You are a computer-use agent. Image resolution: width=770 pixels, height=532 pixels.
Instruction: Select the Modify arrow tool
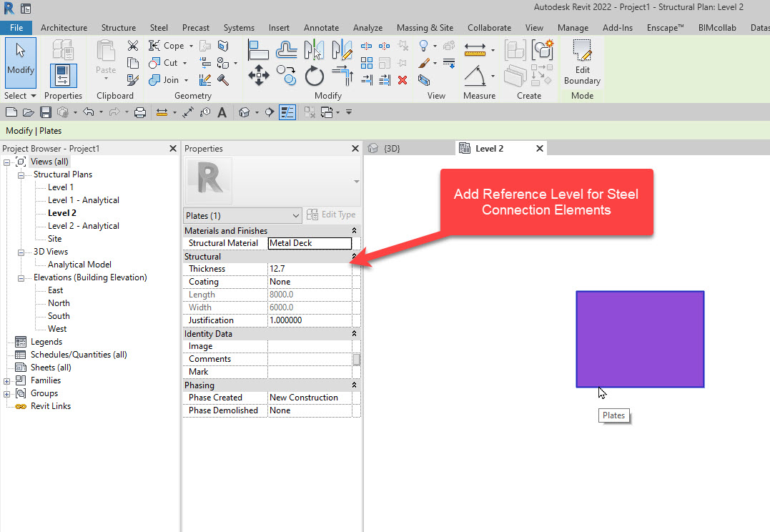click(21, 62)
